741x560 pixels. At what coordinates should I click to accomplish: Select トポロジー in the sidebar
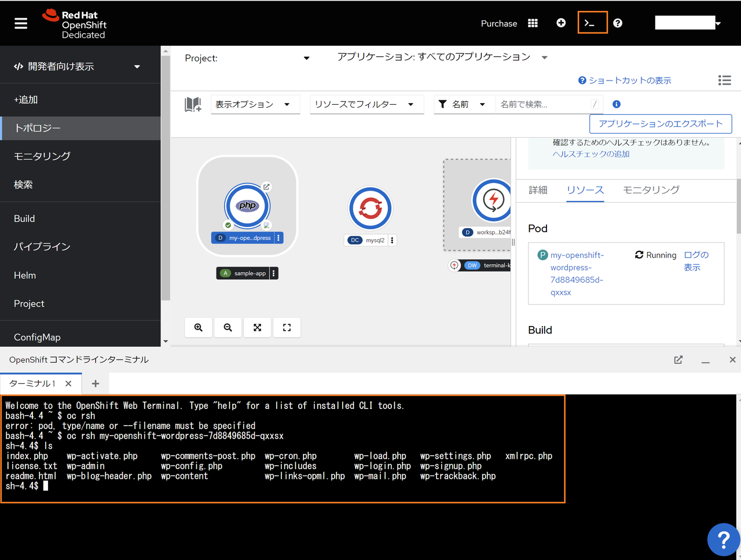tap(80, 128)
